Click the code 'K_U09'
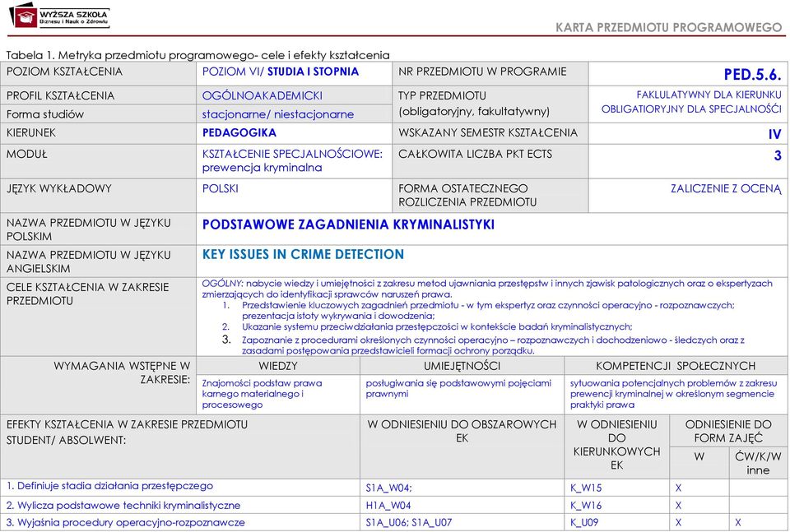 584,522
